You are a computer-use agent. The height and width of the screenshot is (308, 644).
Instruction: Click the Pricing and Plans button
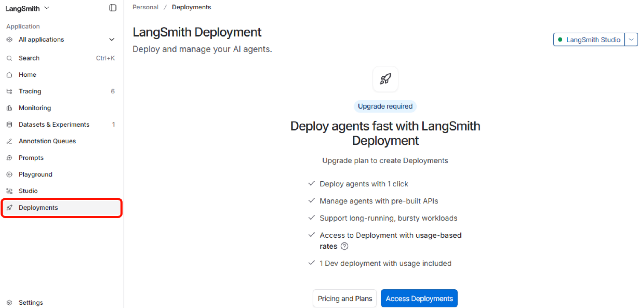(344, 299)
